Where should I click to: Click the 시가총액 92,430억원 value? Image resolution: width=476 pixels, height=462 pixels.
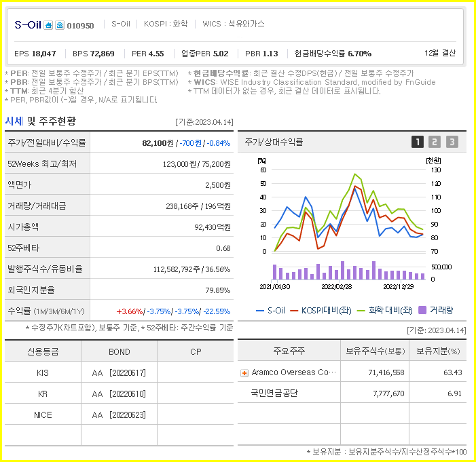tap(213, 227)
